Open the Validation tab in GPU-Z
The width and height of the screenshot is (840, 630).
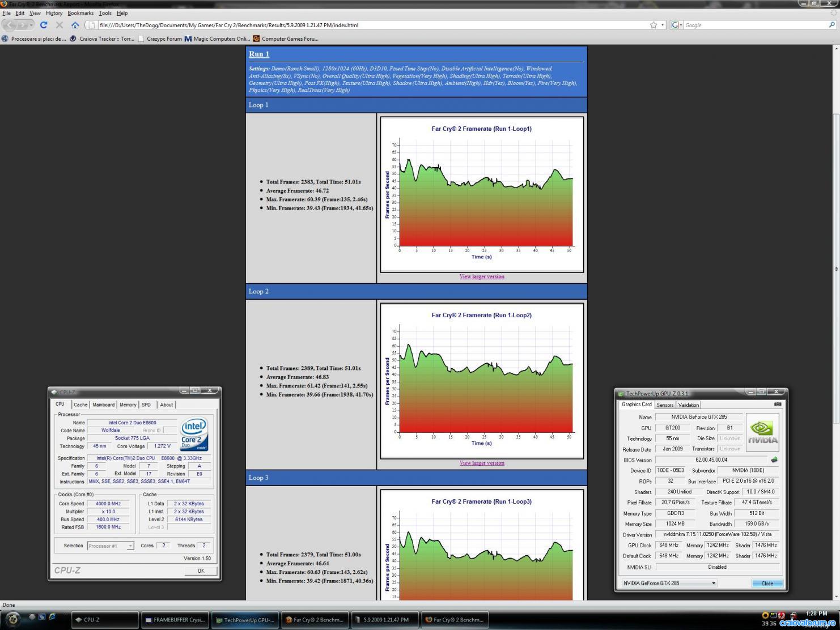(689, 405)
